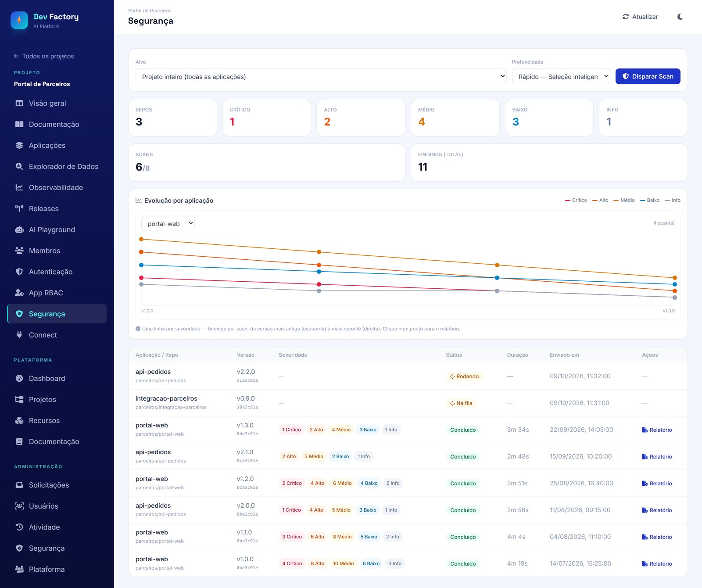Click the Observabilidade chart icon
702x588 pixels.
(x=19, y=187)
